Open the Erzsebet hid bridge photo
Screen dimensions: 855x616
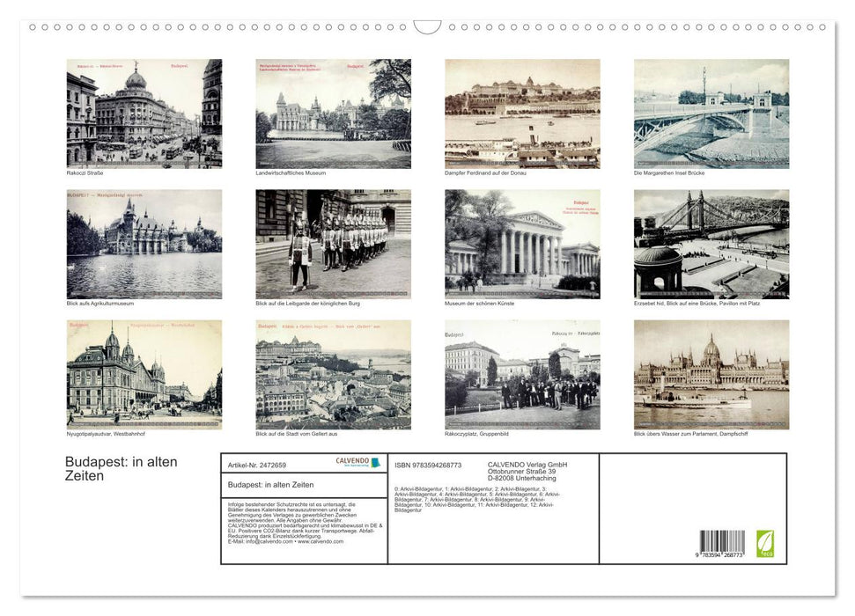[x=711, y=245]
